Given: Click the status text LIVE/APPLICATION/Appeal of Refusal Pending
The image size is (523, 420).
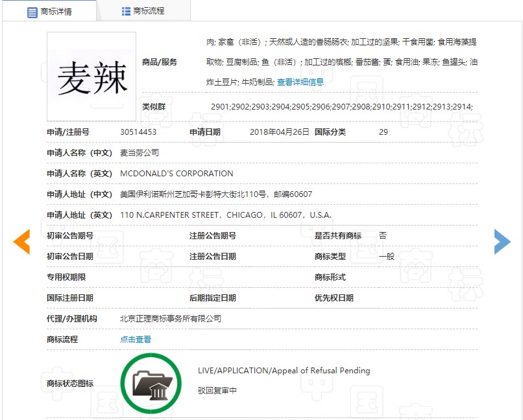Looking at the screenshot, I should point(284,370).
